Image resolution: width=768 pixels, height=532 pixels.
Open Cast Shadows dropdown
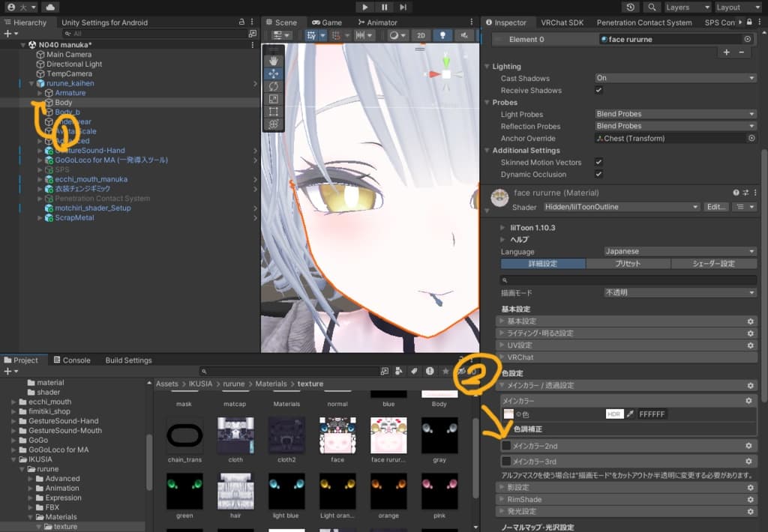tap(676, 78)
